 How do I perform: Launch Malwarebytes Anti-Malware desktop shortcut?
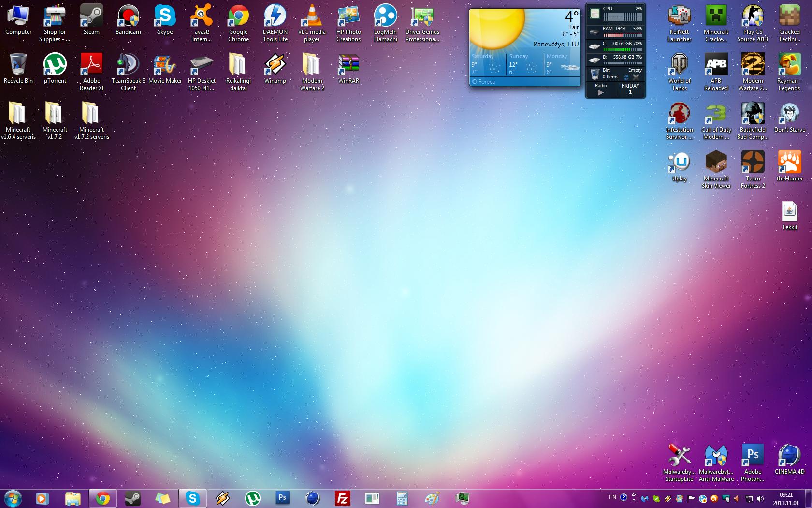tap(716, 463)
